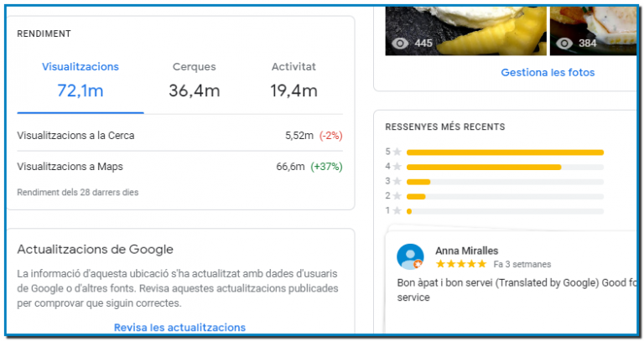The height and width of the screenshot is (341, 644).
Task: Switch to the Cerques tab
Action: point(194,80)
